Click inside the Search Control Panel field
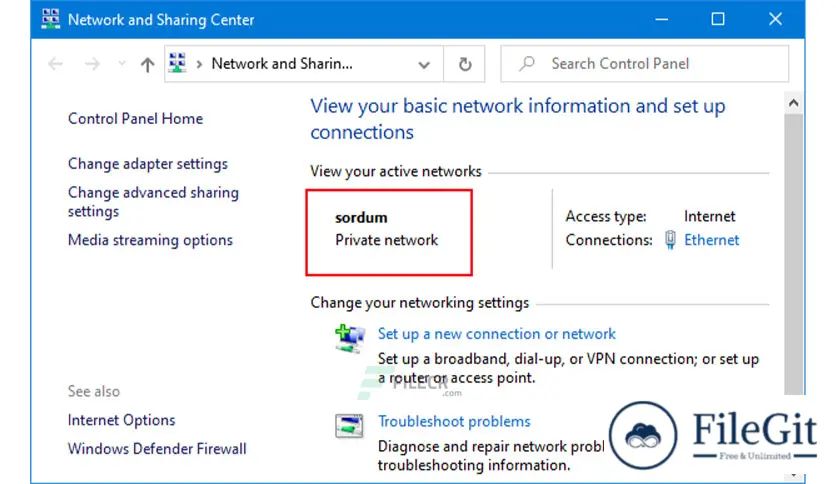 click(645, 64)
